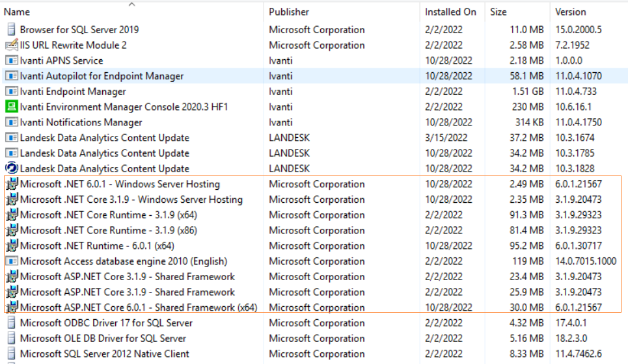
Task: Click the Microsoft .NET 6.0.1 Windows Server Hosting icon
Action: pos(11,184)
